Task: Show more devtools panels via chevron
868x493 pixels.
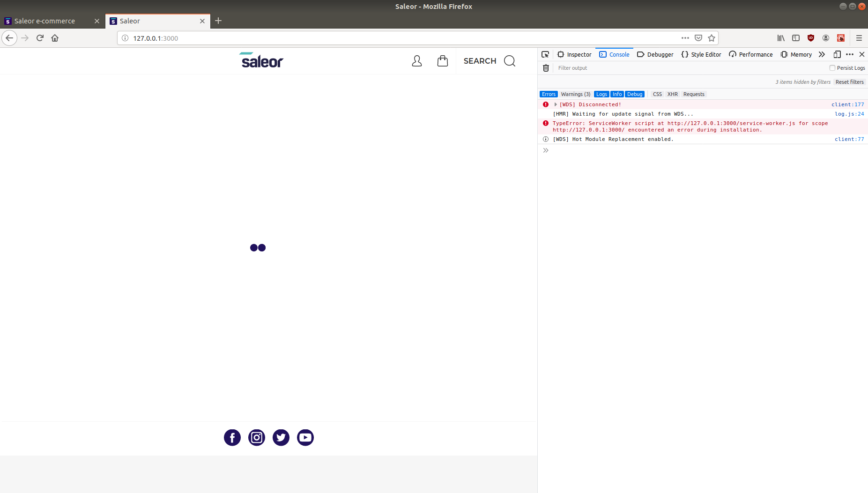Action: 822,54
